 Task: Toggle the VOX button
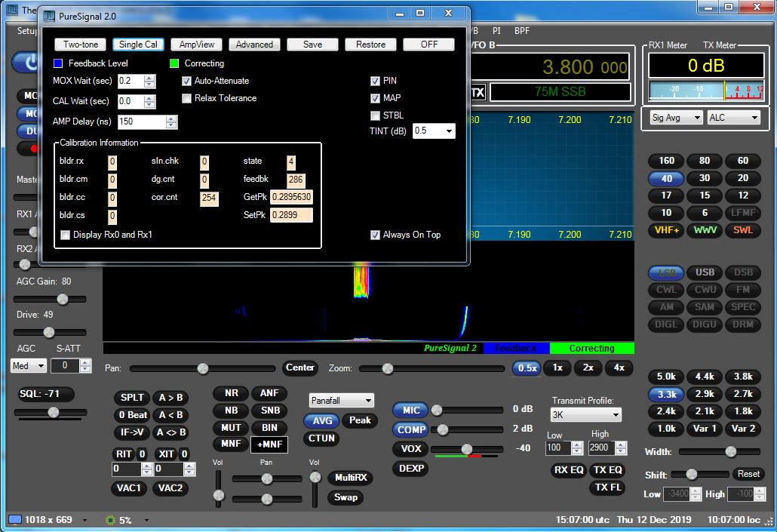coord(411,449)
